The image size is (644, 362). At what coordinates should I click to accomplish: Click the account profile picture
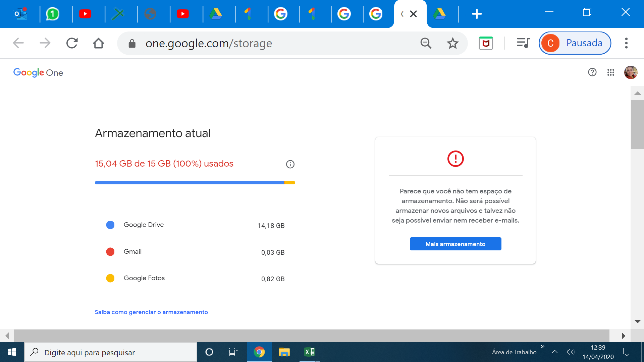[x=630, y=72]
